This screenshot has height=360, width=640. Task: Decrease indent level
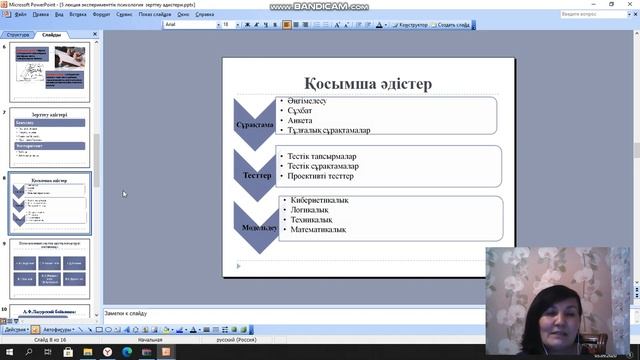click(x=359, y=25)
